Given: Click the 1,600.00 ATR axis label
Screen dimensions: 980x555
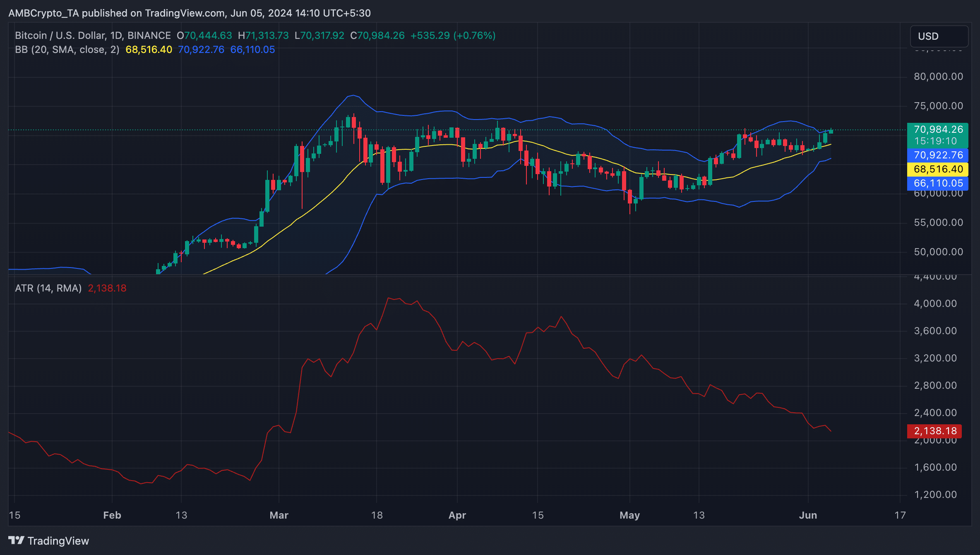Looking at the screenshot, I should click(x=935, y=467).
